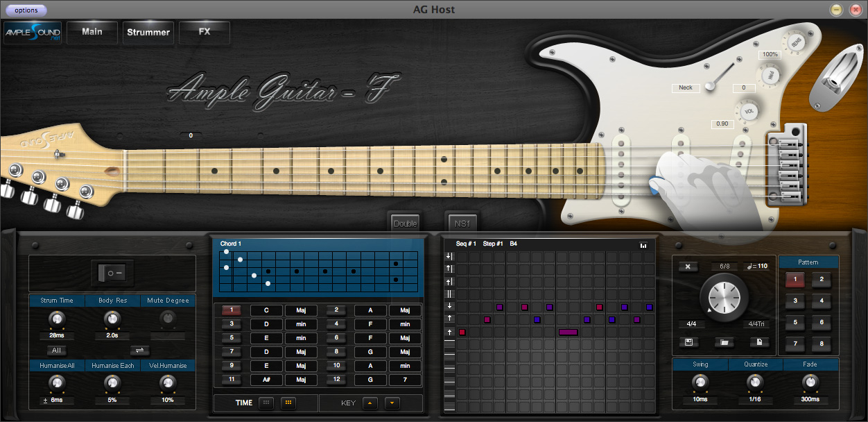This screenshot has width=868, height=422.
Task: Click the red note at sequencer step one
Action: pos(462,332)
